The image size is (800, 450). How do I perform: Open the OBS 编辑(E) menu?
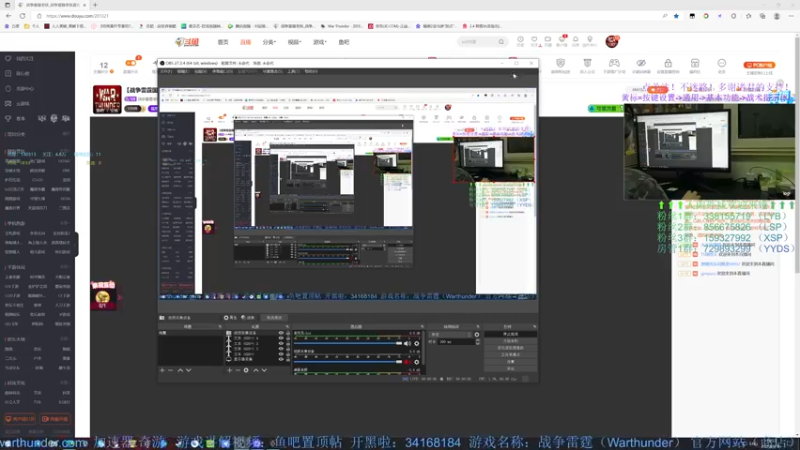[x=183, y=71]
